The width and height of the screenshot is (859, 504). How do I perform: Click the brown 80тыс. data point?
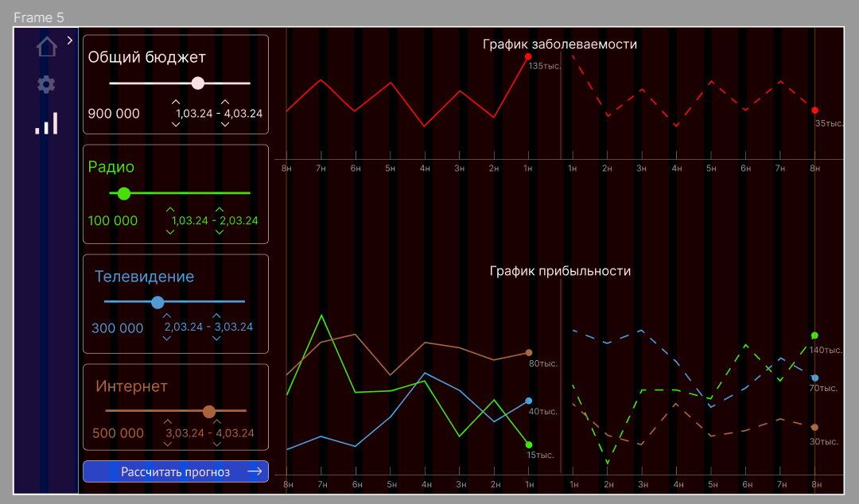pos(529,352)
